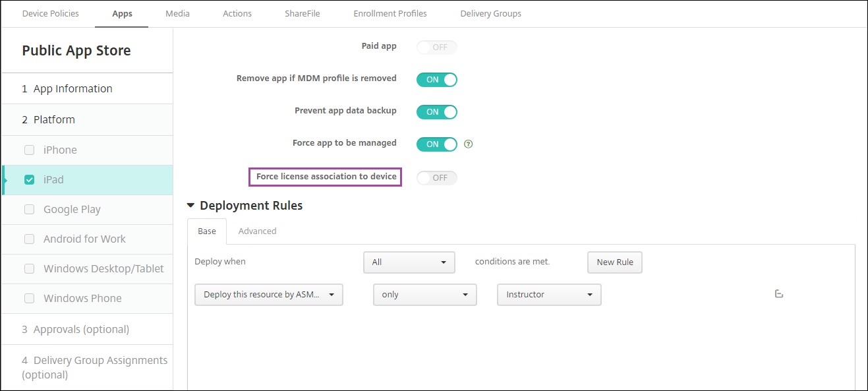868x391 pixels.
Task: Open the Deploy this resource by ASM dropdown
Action: [x=269, y=295]
